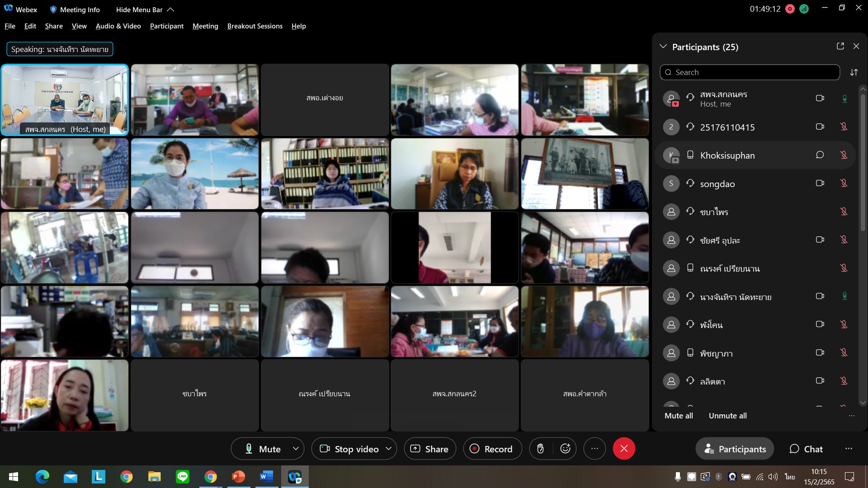The width and height of the screenshot is (868, 488).
Task: Open the Chat panel
Action: pos(806,449)
